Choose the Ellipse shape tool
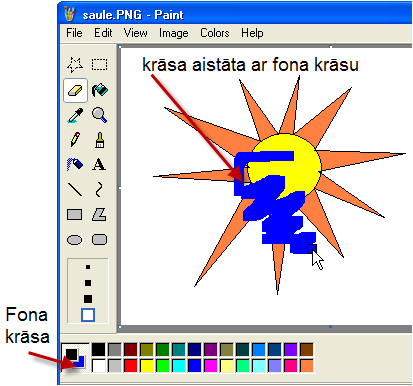Viewport: 413px width, 386px height. click(75, 240)
